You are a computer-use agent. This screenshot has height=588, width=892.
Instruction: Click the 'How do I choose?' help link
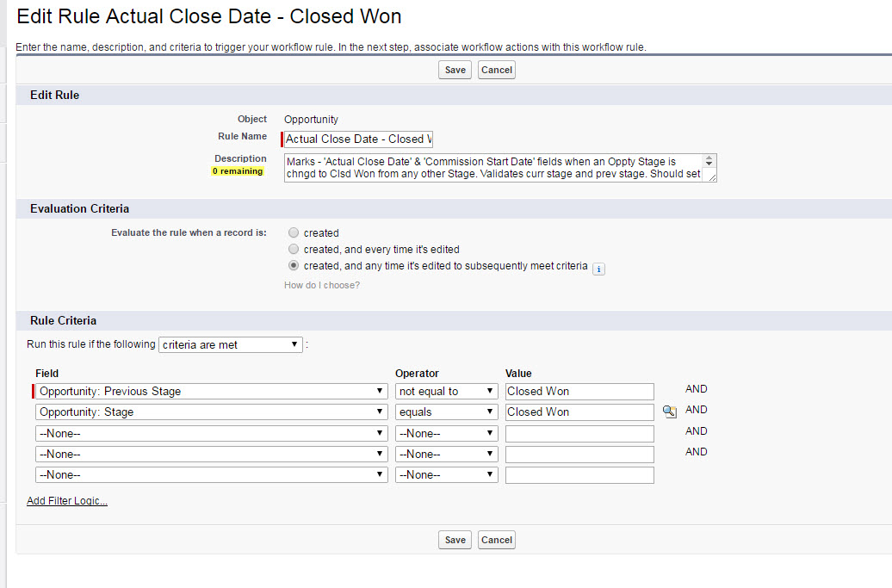(322, 285)
